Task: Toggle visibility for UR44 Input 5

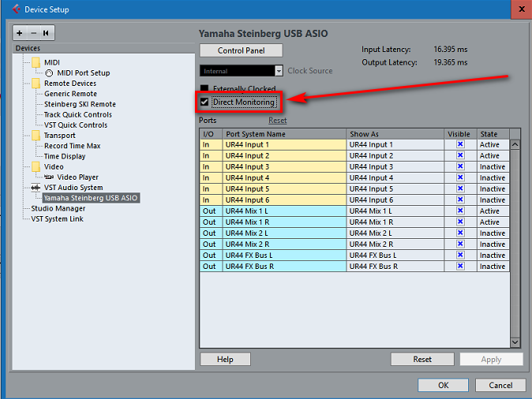Action: [x=460, y=188]
